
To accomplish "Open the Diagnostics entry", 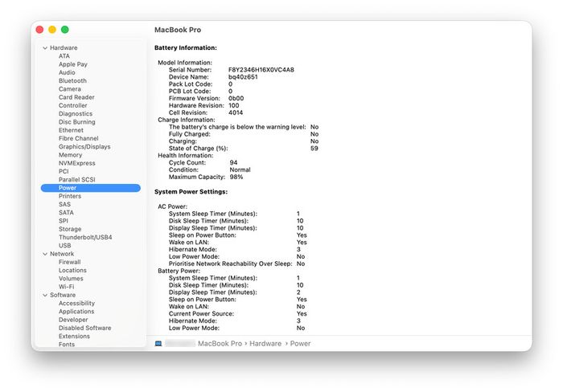I will point(76,114).
